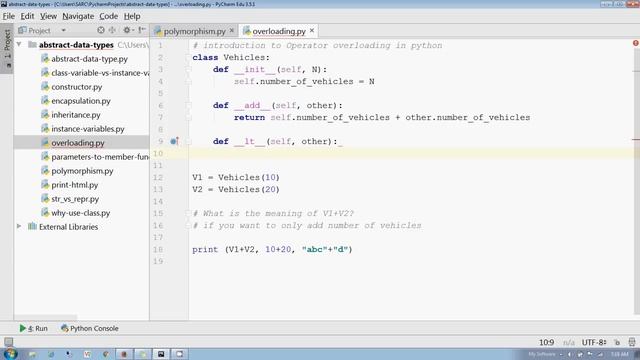This screenshot has height=360, width=640.
Task: Click the abstract-data-types folder icon
Action: tap(32, 44)
